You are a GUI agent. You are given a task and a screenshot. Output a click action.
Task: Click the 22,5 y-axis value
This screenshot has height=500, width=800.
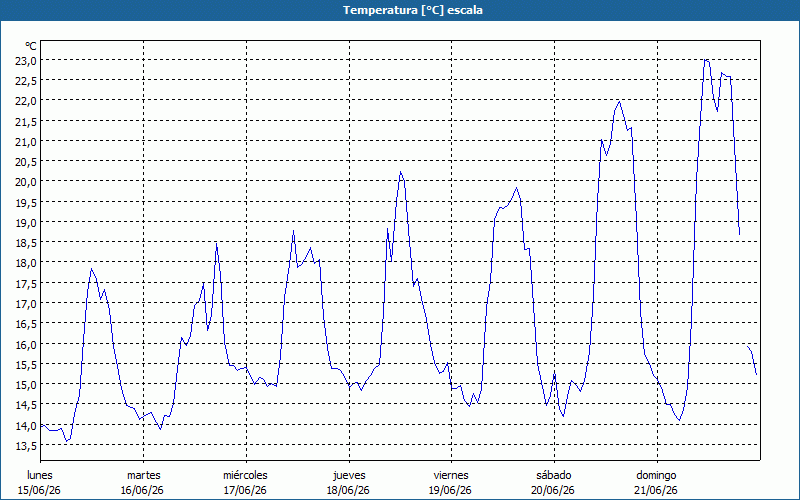(26, 81)
